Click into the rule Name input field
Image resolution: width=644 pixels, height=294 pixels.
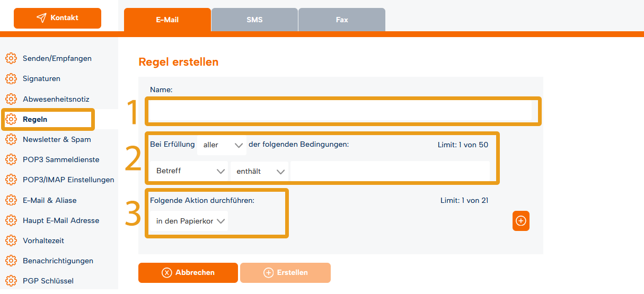coord(341,111)
